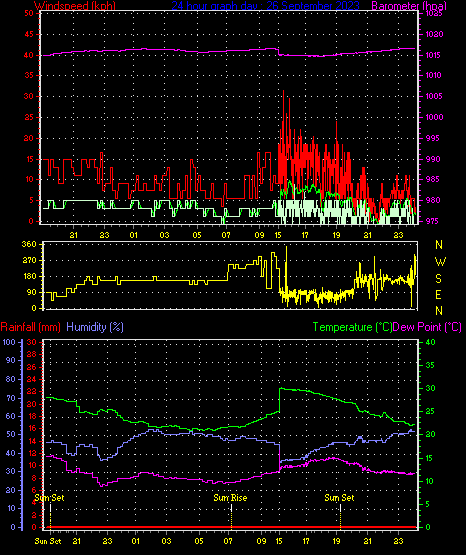Click the '24 hour graph day : 26 September 2023' title

[x=266, y=6]
